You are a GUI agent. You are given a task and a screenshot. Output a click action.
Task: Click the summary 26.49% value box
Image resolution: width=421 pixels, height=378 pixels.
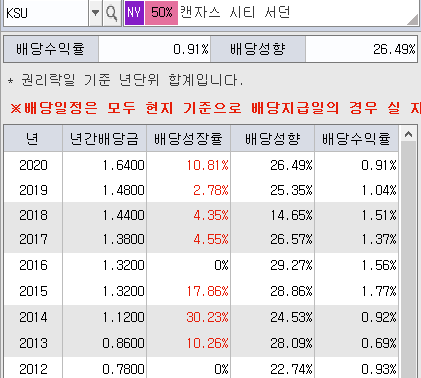coord(361,49)
